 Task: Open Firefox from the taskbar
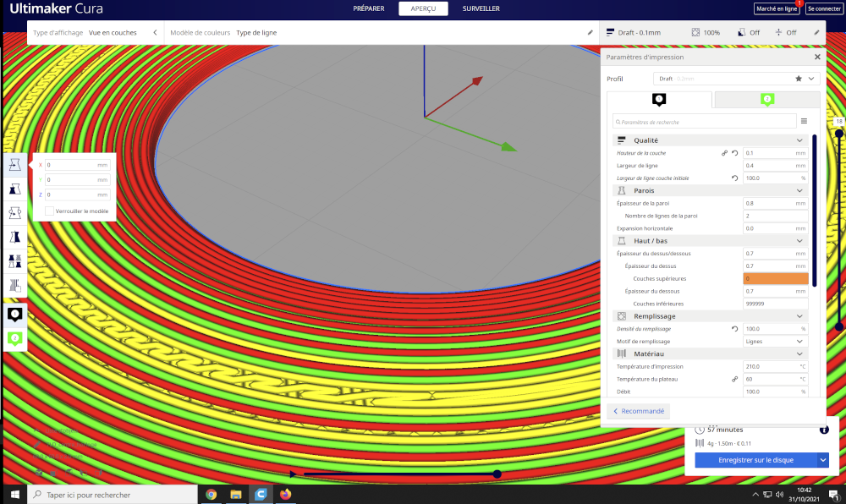(285, 495)
